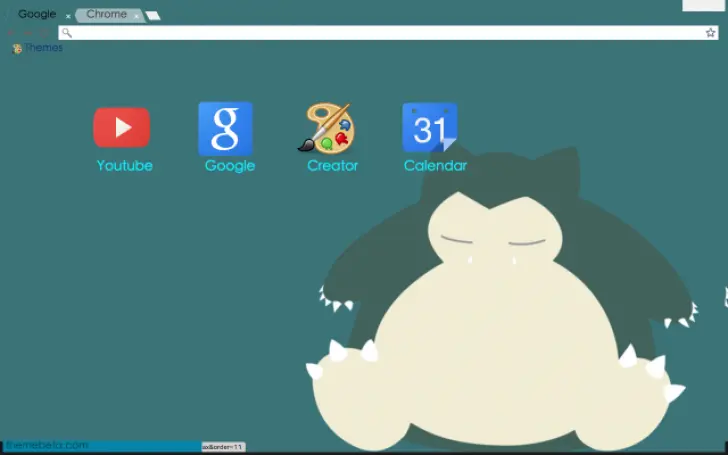Click the Google label under the icon
This screenshot has height=455, width=728.
tap(229, 166)
